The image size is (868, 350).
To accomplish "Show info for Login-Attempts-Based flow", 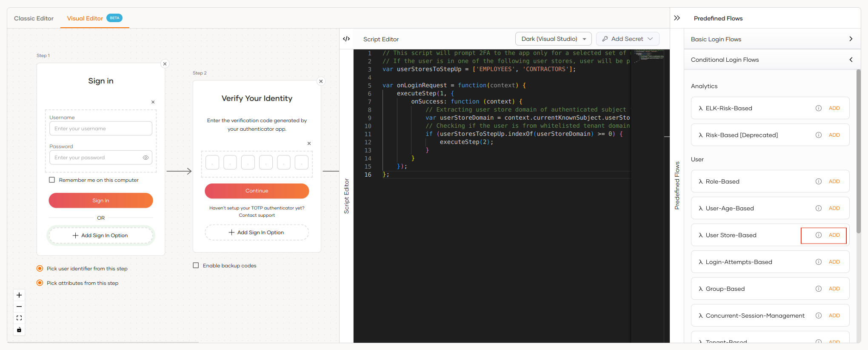I will [819, 262].
